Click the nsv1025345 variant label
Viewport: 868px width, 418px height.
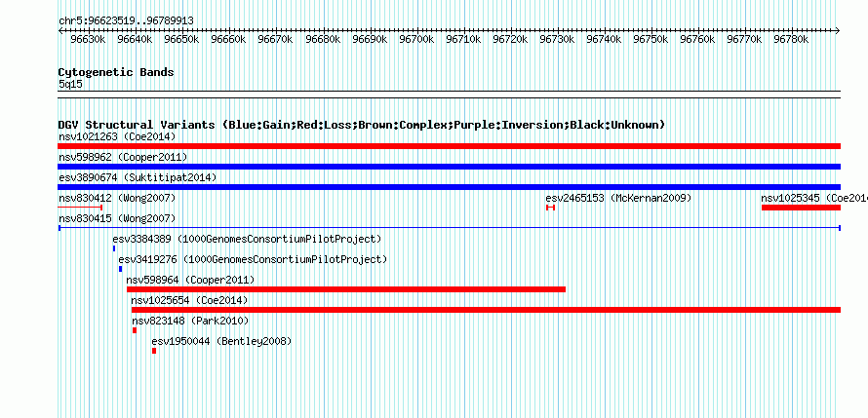[813, 198]
